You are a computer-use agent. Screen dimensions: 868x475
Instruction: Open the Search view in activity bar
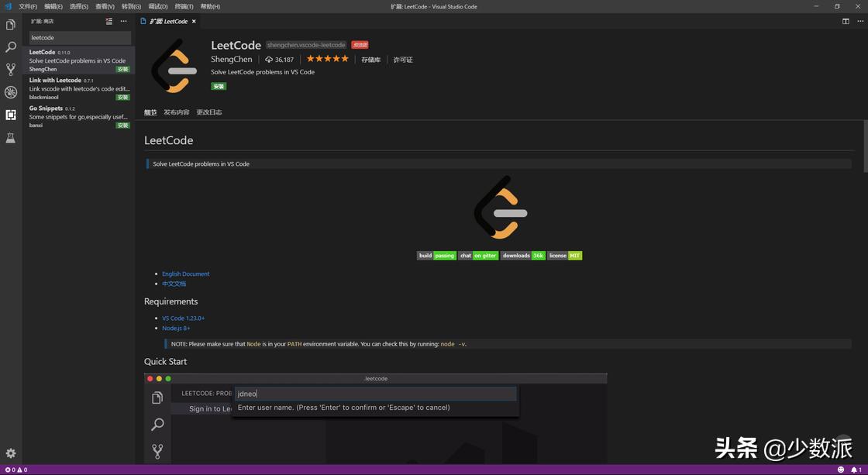11,47
